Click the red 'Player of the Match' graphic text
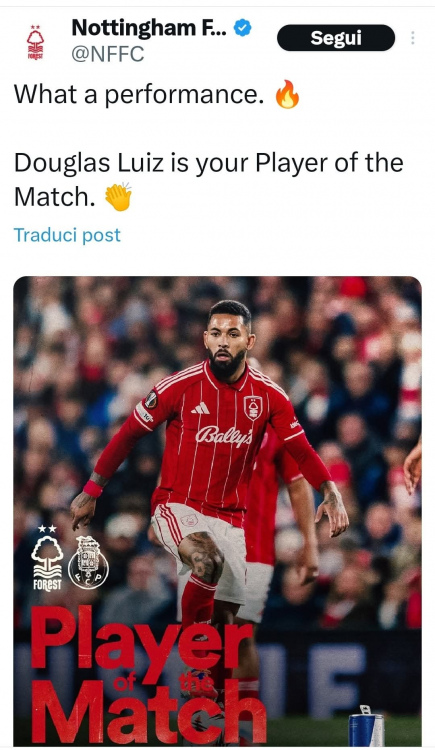Viewport: 435px width, 750px height. [148, 674]
